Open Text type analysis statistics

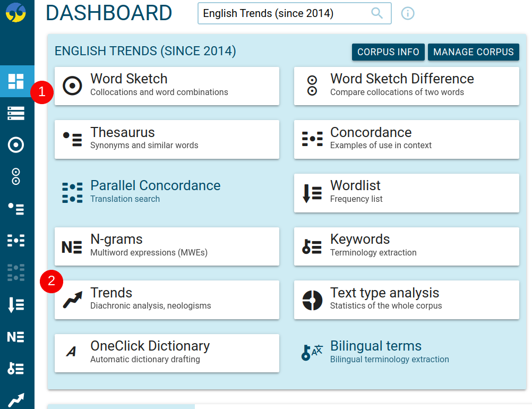406,299
